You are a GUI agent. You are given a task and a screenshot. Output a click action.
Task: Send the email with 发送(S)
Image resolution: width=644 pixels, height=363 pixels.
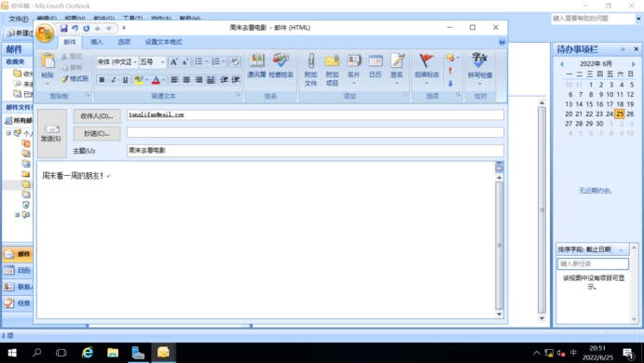[x=52, y=133]
